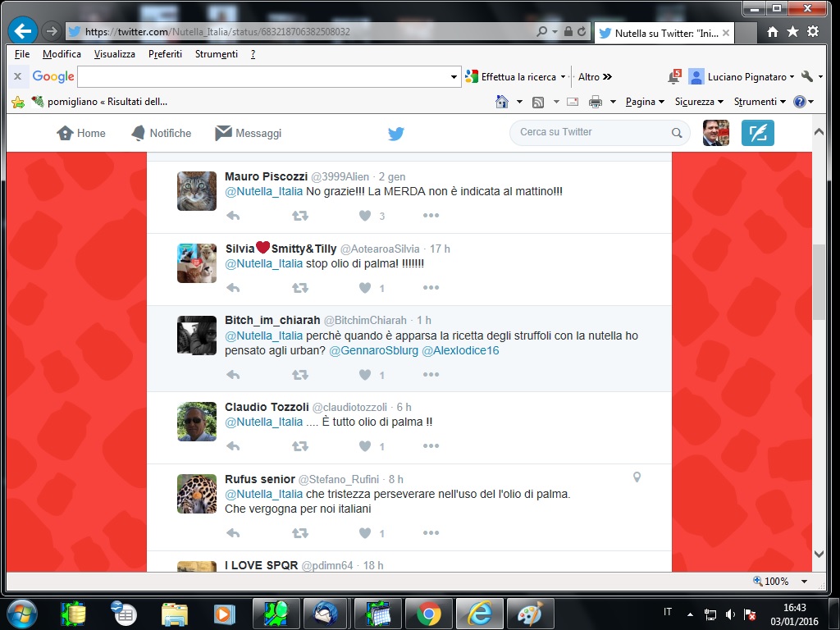The image size is (840, 630).
Task: Click the browser back arrow button
Action: pos(22,31)
